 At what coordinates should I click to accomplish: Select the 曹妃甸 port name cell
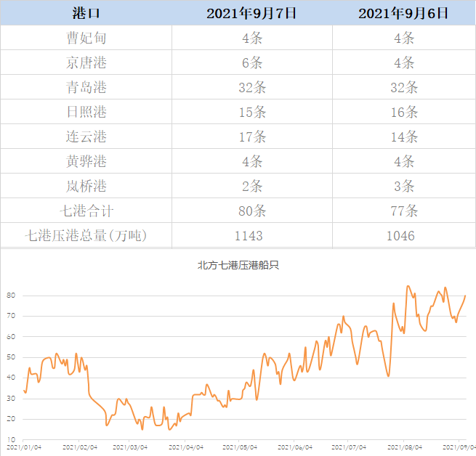86,38
